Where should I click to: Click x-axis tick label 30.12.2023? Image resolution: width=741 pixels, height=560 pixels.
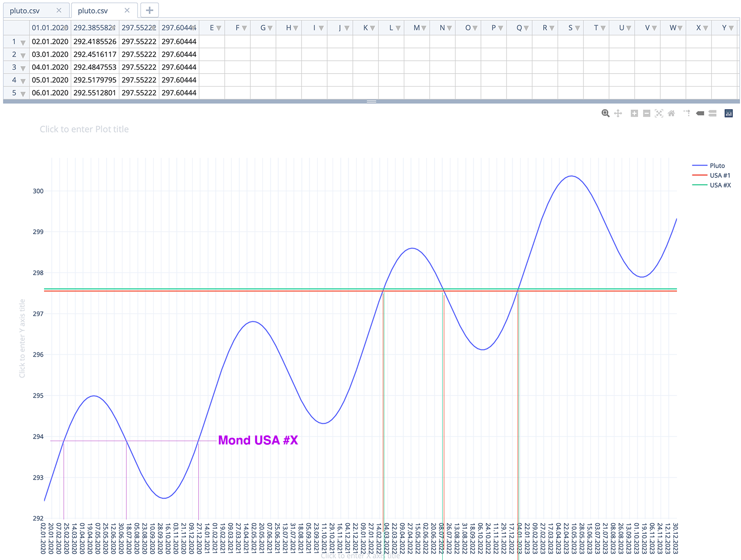click(x=675, y=538)
